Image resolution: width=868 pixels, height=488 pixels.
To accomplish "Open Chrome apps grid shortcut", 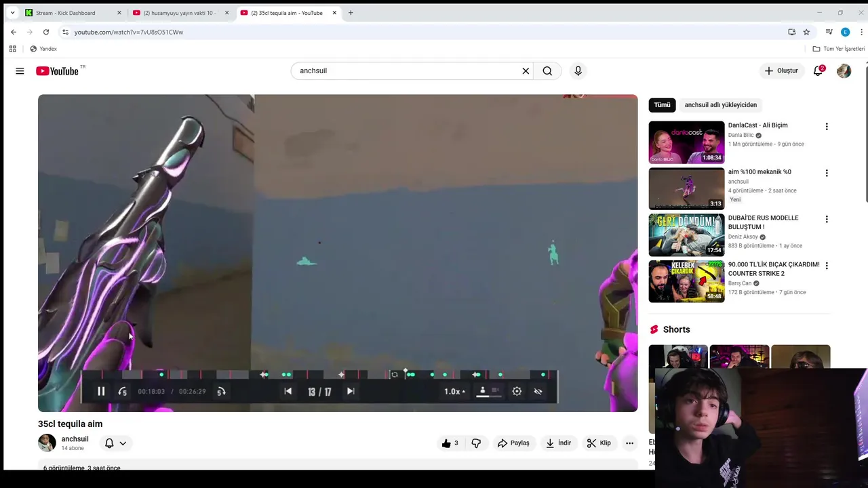I will pyautogui.click(x=12, y=49).
